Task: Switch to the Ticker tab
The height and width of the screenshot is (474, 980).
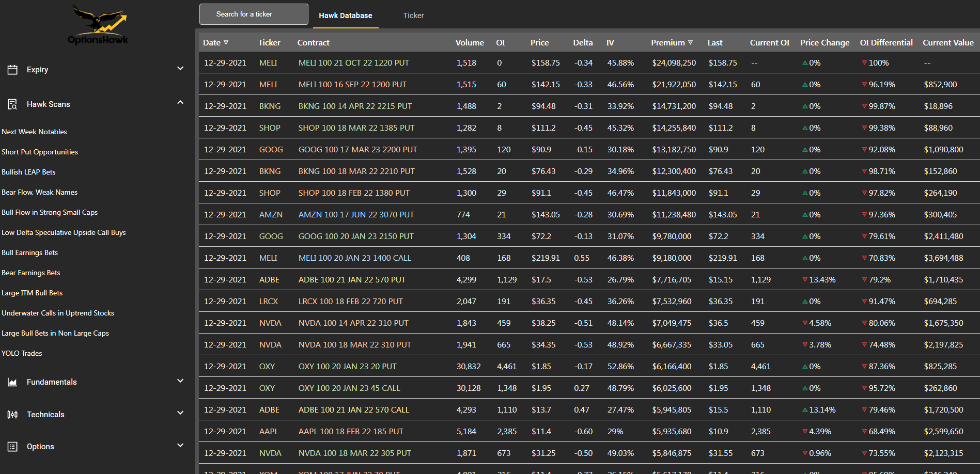Action: point(413,15)
